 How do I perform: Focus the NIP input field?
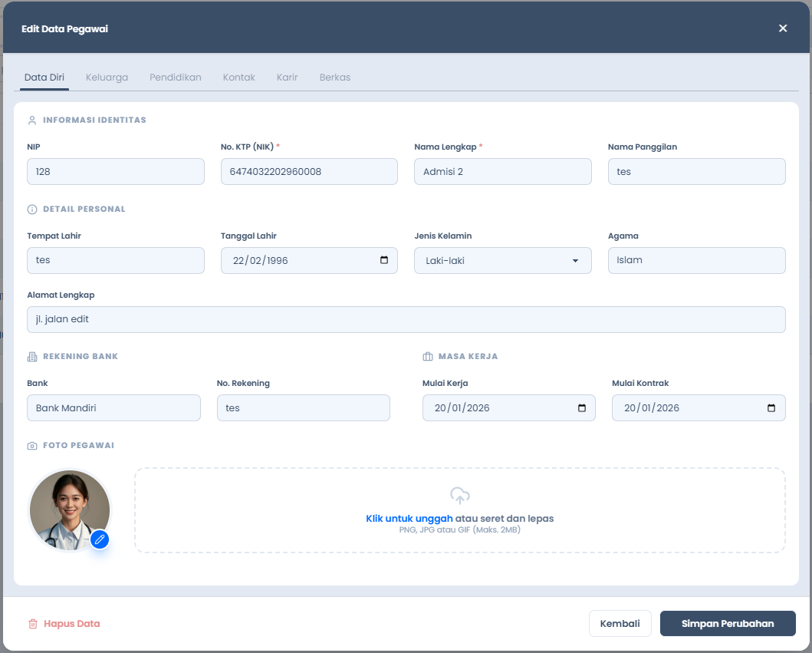tap(116, 172)
